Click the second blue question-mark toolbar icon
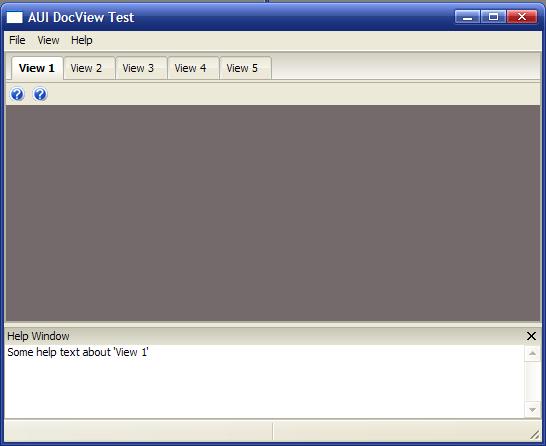 [40, 94]
